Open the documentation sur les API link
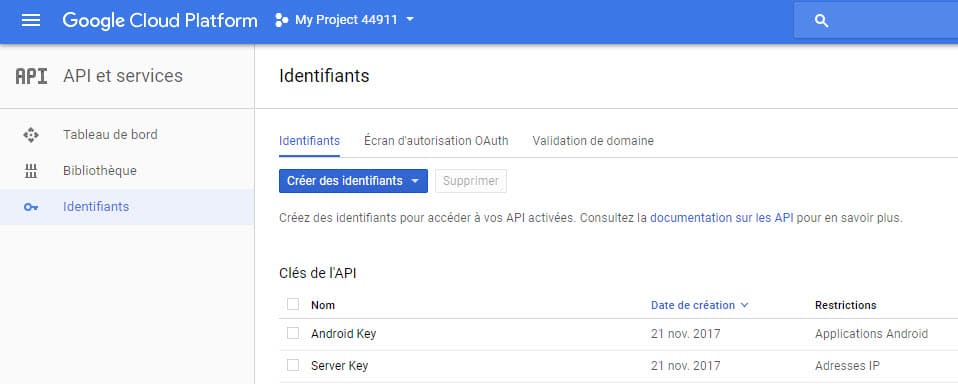The height and width of the screenshot is (384, 958). (x=722, y=217)
